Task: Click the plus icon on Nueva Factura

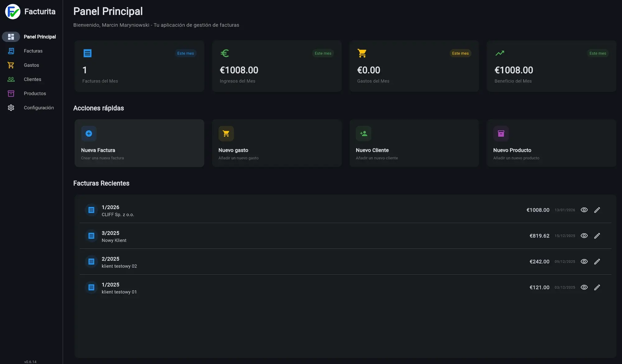Action: coord(89,133)
